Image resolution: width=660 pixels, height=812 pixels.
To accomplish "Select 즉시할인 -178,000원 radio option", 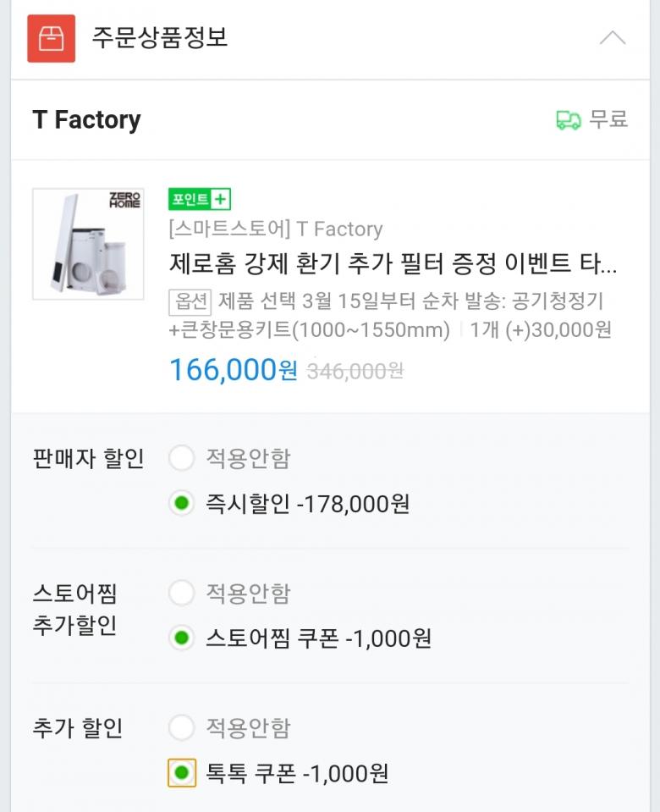I will [182, 505].
